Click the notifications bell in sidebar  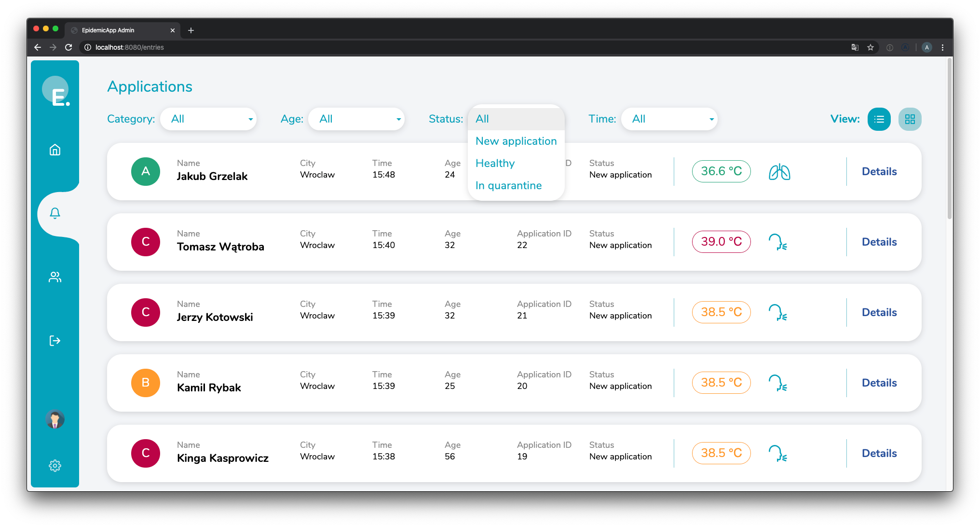pyautogui.click(x=55, y=213)
